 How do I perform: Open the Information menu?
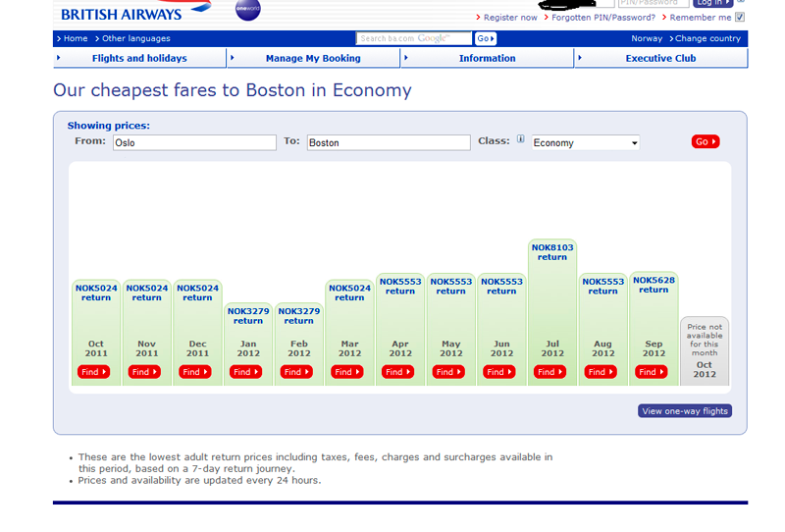(487, 58)
